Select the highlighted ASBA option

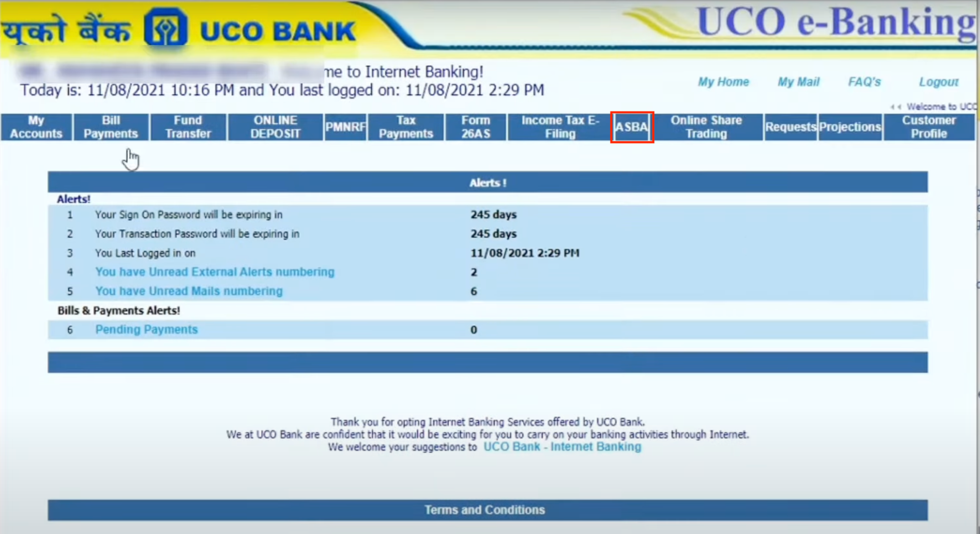(x=632, y=128)
